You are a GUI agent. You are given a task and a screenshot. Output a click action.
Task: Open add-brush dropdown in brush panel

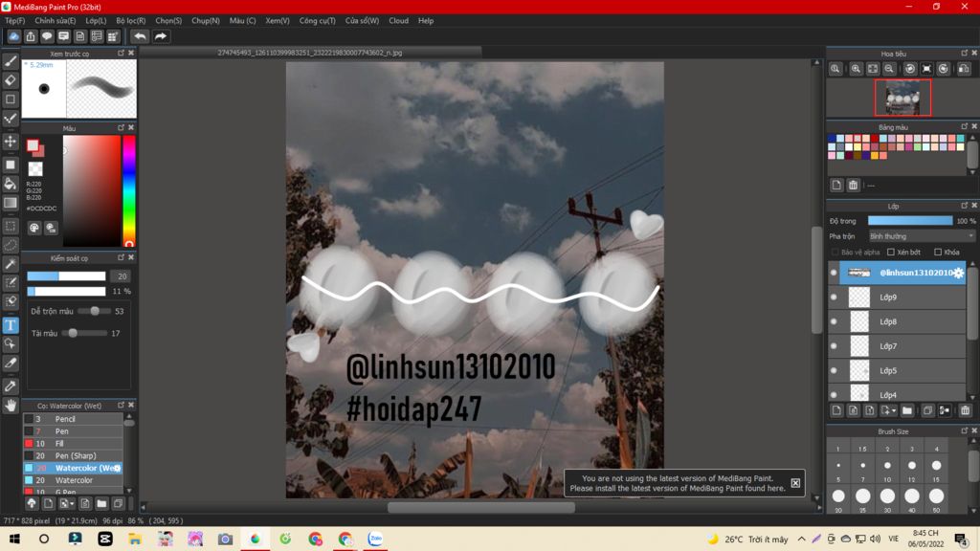(73, 503)
